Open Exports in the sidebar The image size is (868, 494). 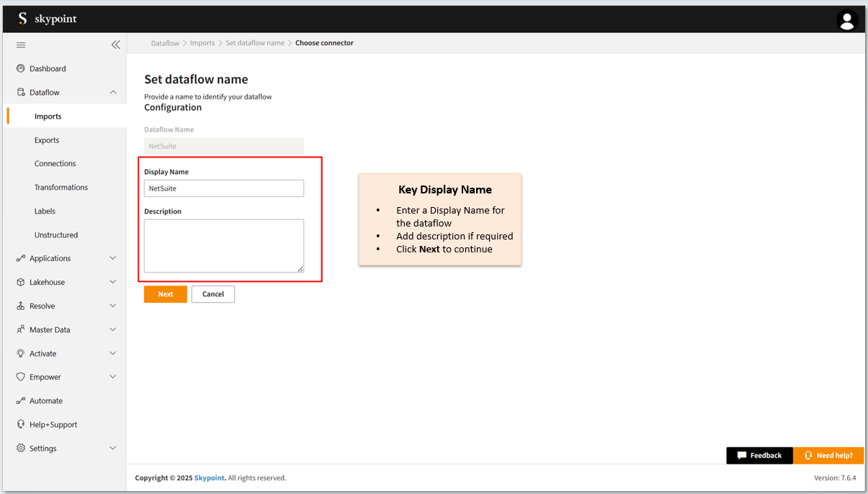pyautogui.click(x=47, y=140)
